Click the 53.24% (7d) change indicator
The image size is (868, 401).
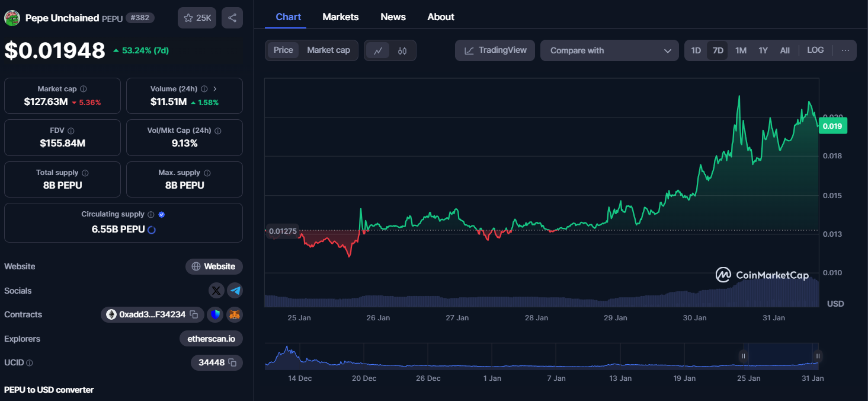coord(140,50)
